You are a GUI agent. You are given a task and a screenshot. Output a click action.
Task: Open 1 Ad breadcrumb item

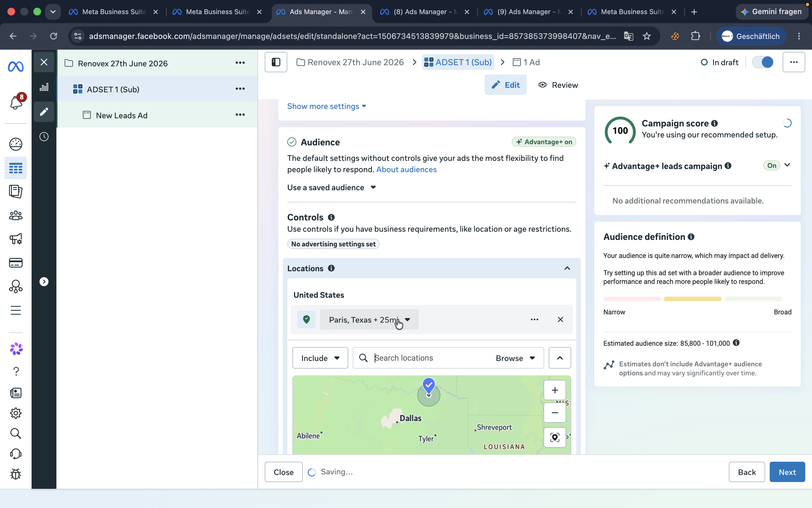(x=526, y=62)
